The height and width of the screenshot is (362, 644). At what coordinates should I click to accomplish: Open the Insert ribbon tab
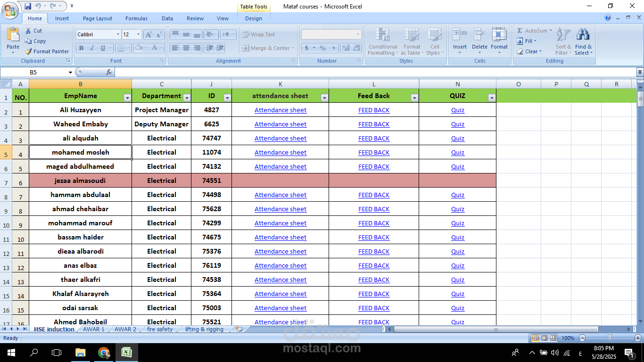pos(62,18)
